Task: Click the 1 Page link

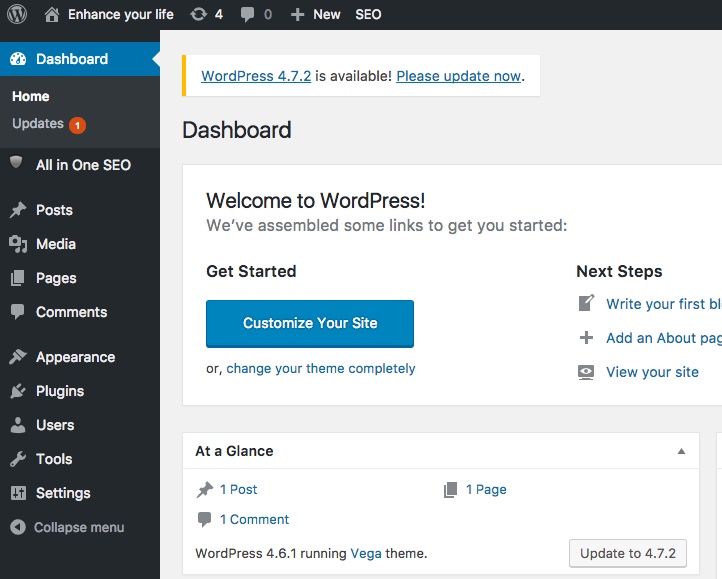Action: (486, 490)
